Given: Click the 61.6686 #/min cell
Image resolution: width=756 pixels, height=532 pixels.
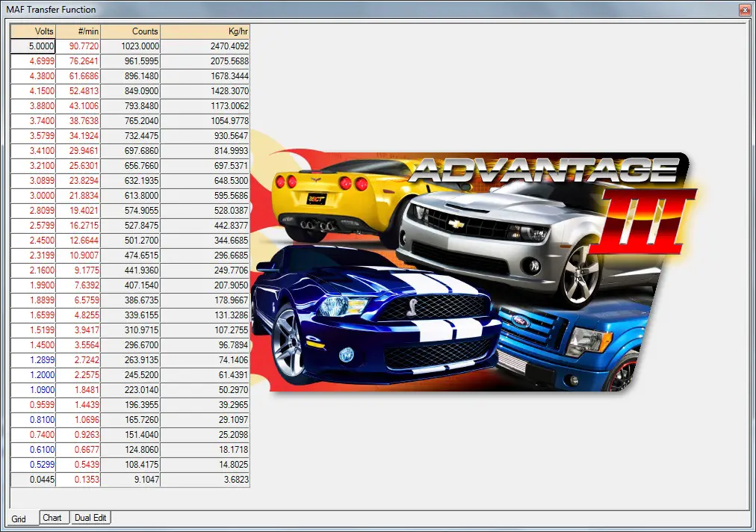Looking at the screenshot, I should (78, 76).
